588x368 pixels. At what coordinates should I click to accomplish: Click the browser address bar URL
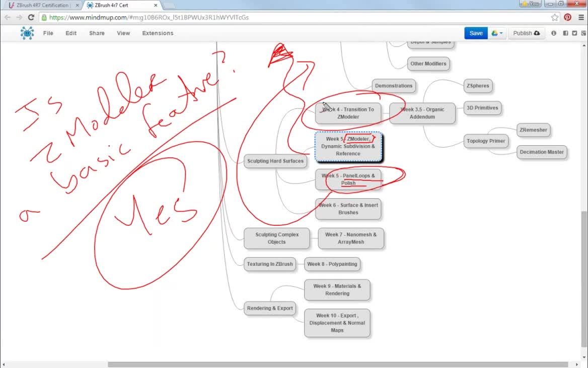point(149,17)
